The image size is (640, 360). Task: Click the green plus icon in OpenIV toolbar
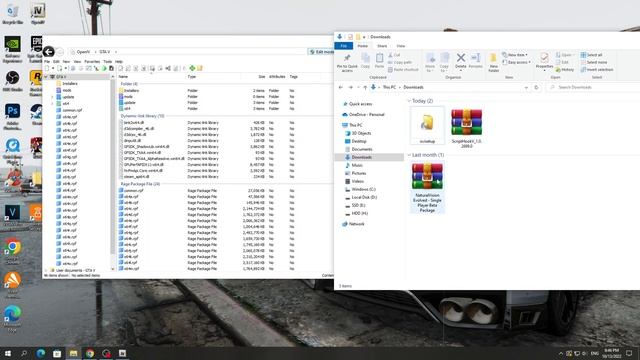click(192, 68)
